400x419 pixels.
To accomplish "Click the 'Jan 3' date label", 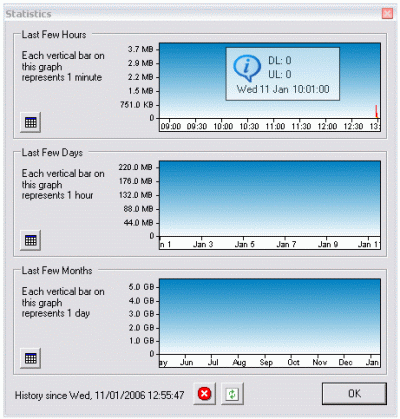I will (x=203, y=244).
